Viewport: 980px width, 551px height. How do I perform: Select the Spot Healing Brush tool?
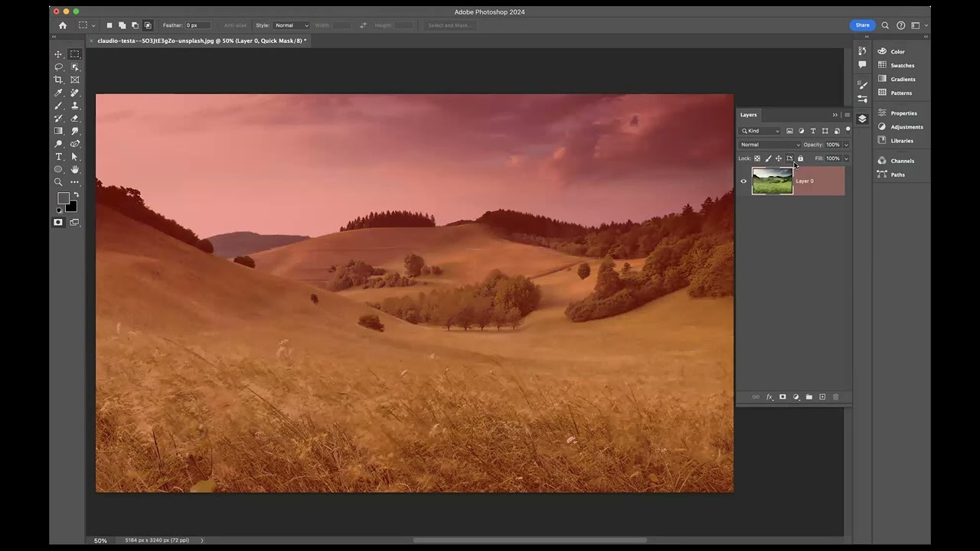(x=74, y=93)
